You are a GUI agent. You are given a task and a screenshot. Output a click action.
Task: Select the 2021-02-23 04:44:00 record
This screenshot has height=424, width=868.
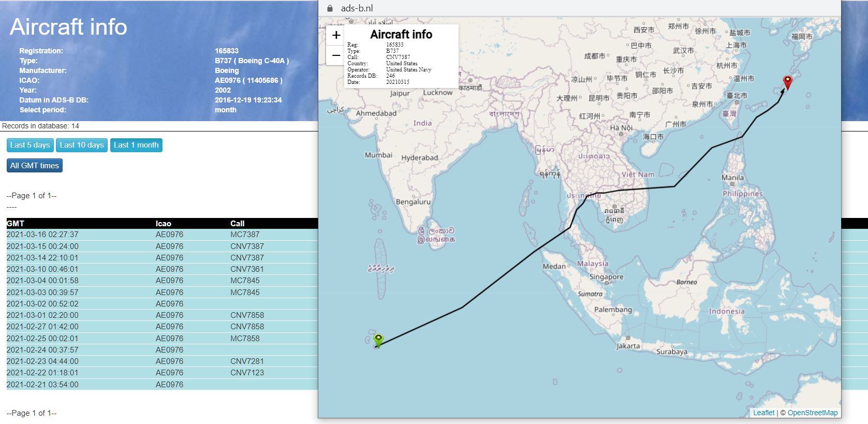tap(162, 361)
